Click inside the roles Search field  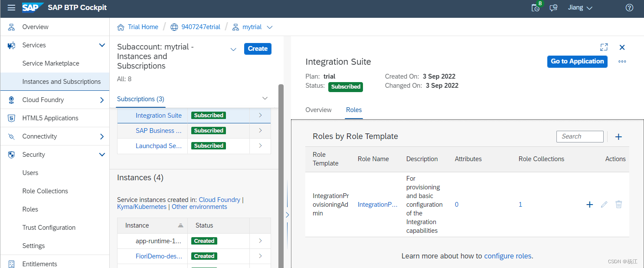point(580,136)
